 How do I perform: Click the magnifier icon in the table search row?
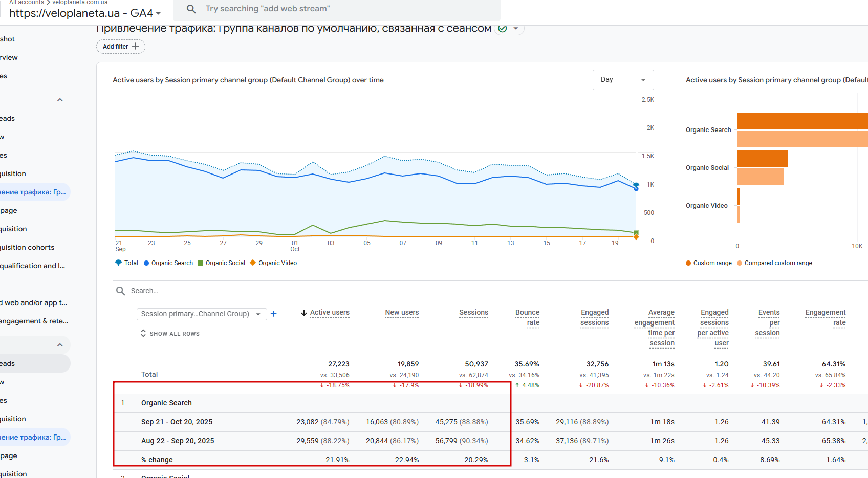pos(121,291)
